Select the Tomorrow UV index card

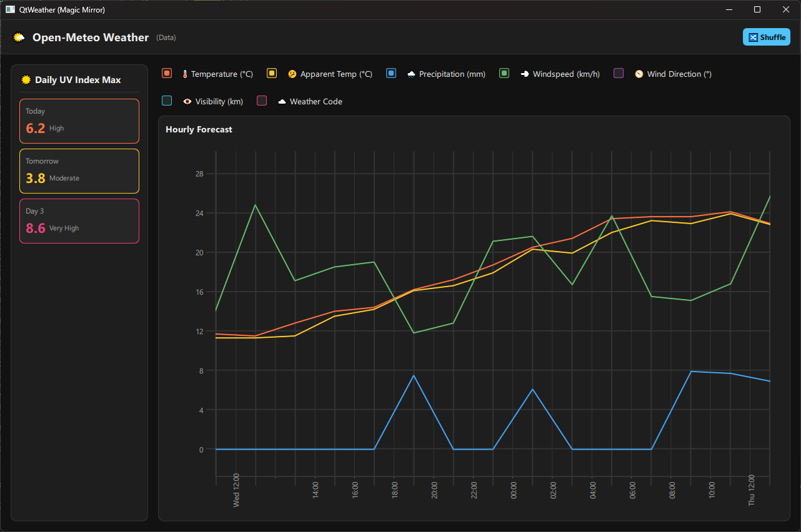[79, 171]
